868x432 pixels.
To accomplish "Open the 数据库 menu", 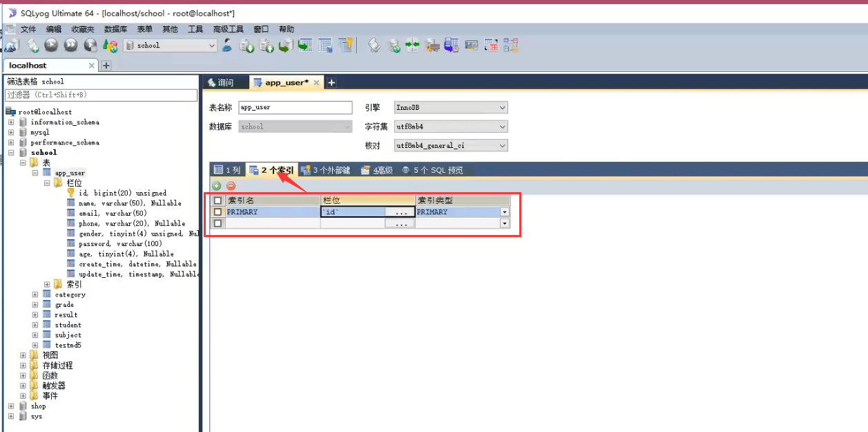I will point(115,29).
